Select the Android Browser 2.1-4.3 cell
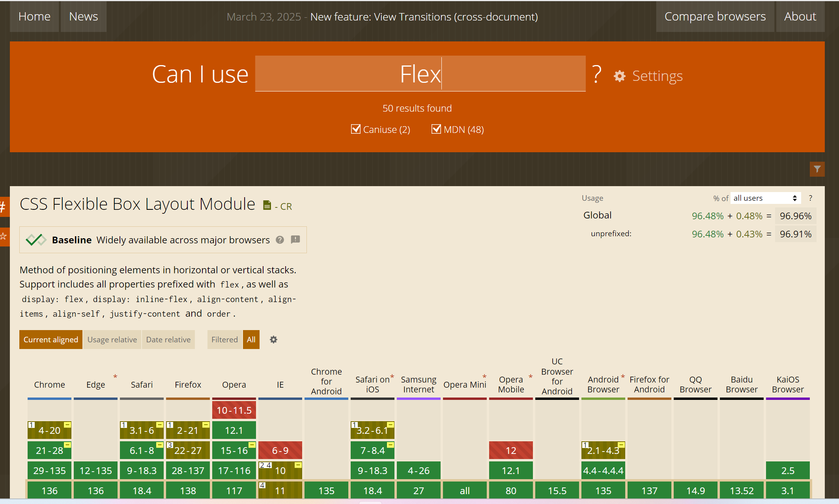Screen dimensions: 839x504 coord(603,450)
